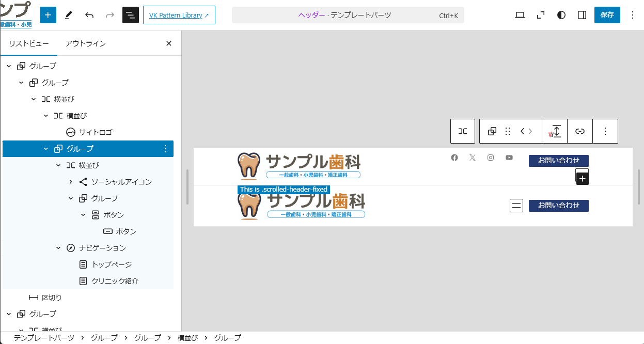Open the laptop preview device icon
The image size is (644, 344).
[x=520, y=15]
